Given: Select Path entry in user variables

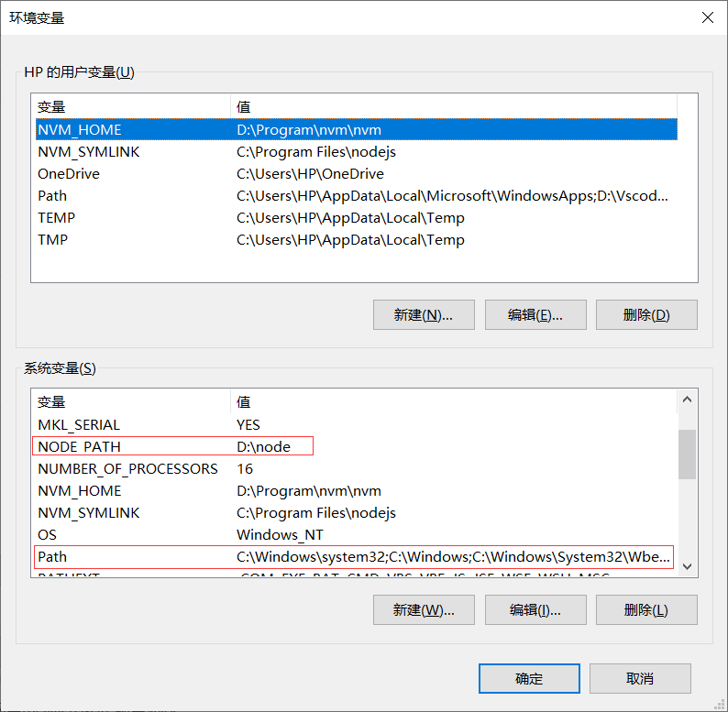Looking at the screenshot, I should [x=52, y=196].
